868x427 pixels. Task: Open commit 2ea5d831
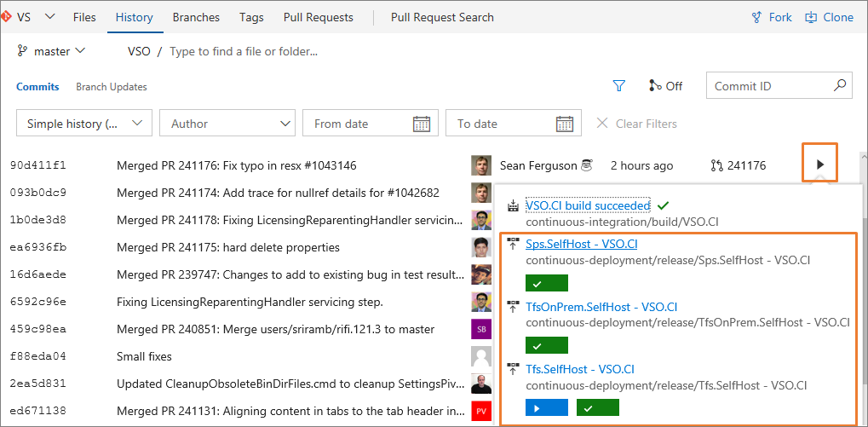(38, 384)
